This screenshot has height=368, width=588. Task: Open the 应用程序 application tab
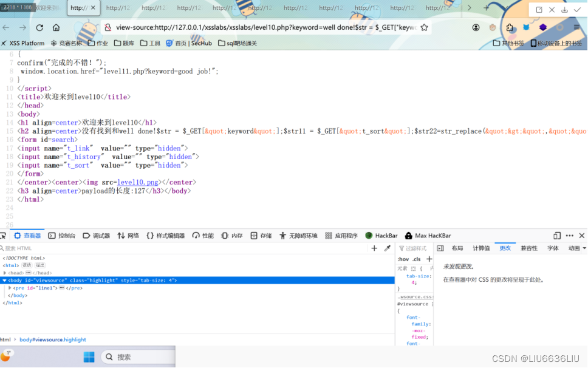coord(341,236)
